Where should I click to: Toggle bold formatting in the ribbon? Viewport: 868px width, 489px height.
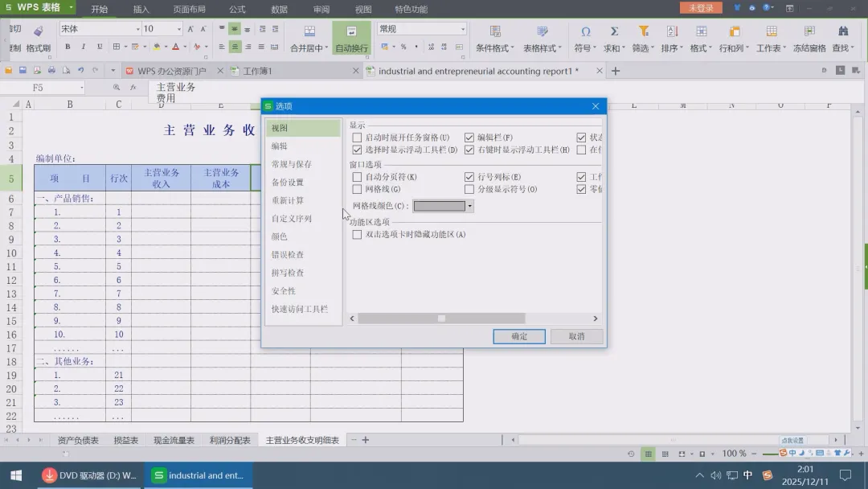(x=68, y=47)
